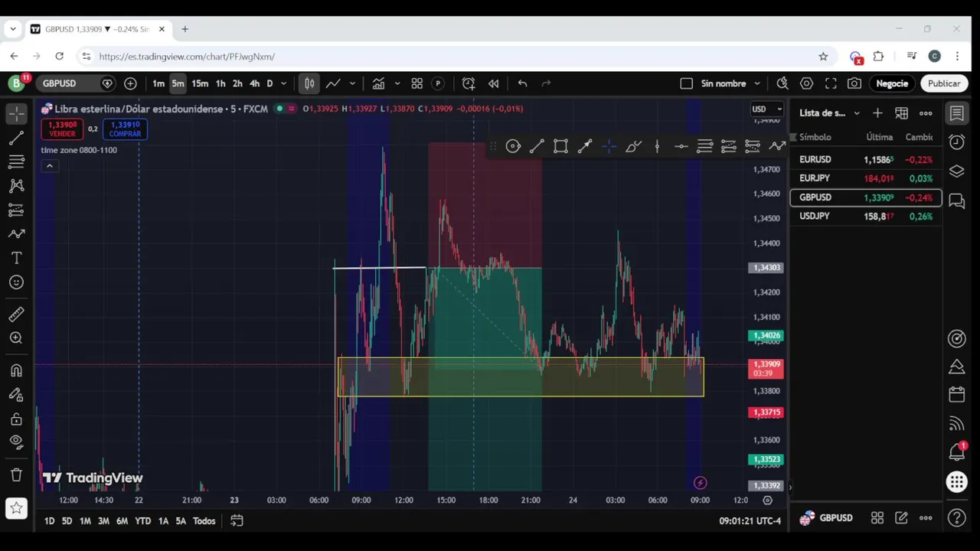Click the Negocie button

pos(892,83)
